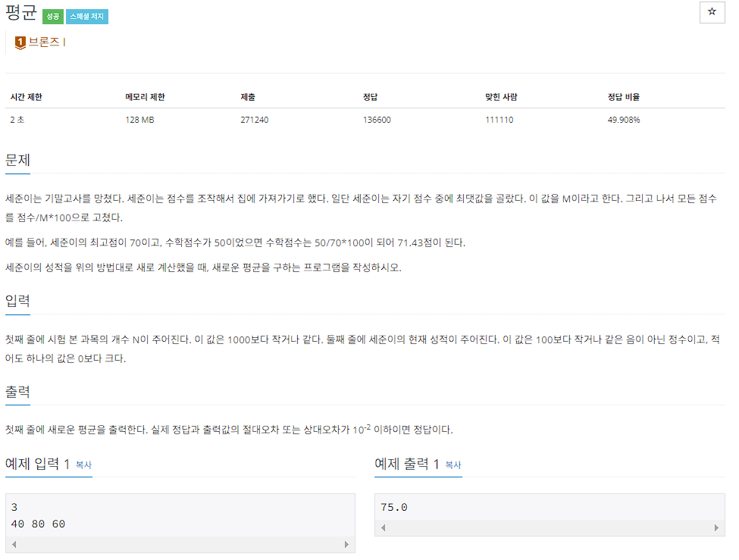
Task: Click the blue 스페셜 저지 label
Action: pos(86,17)
